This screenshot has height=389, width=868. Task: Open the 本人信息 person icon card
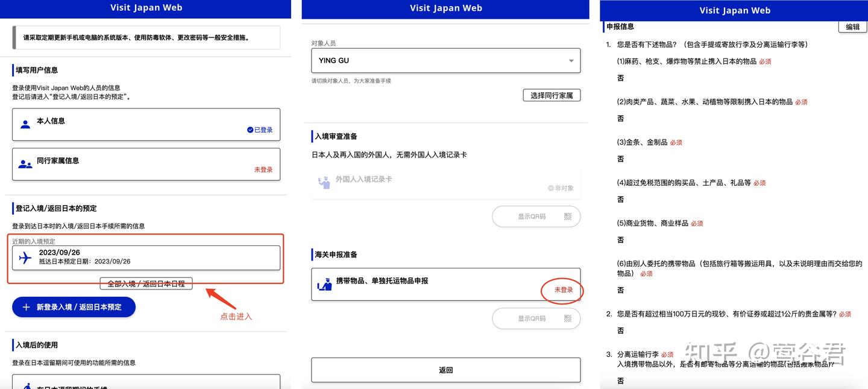tap(146, 125)
